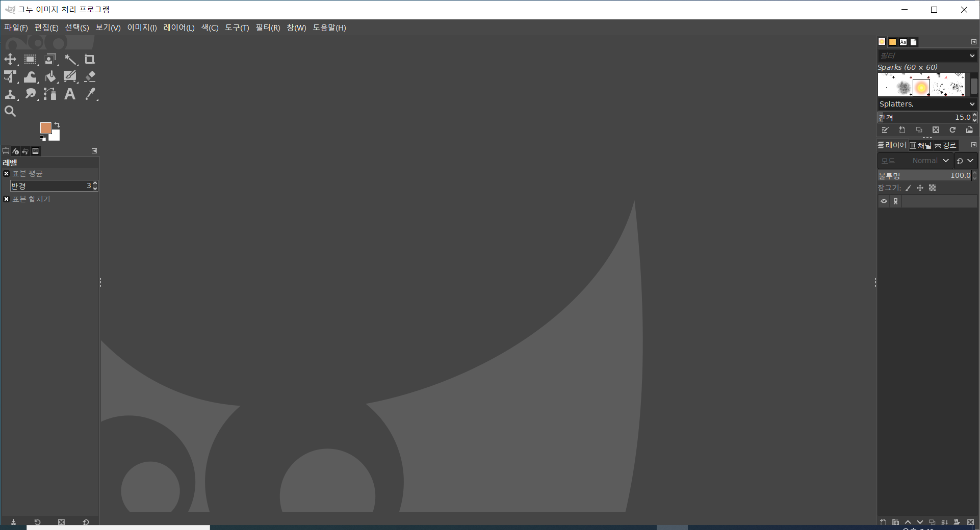Select the Rectangle Select tool

[30, 60]
